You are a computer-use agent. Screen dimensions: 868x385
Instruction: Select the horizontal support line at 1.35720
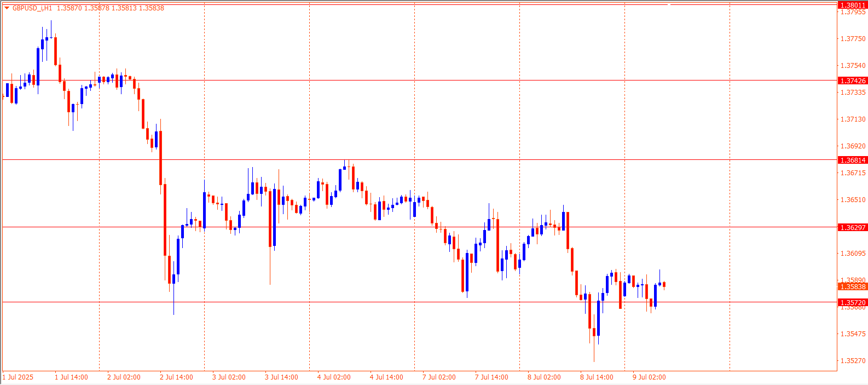419,302
